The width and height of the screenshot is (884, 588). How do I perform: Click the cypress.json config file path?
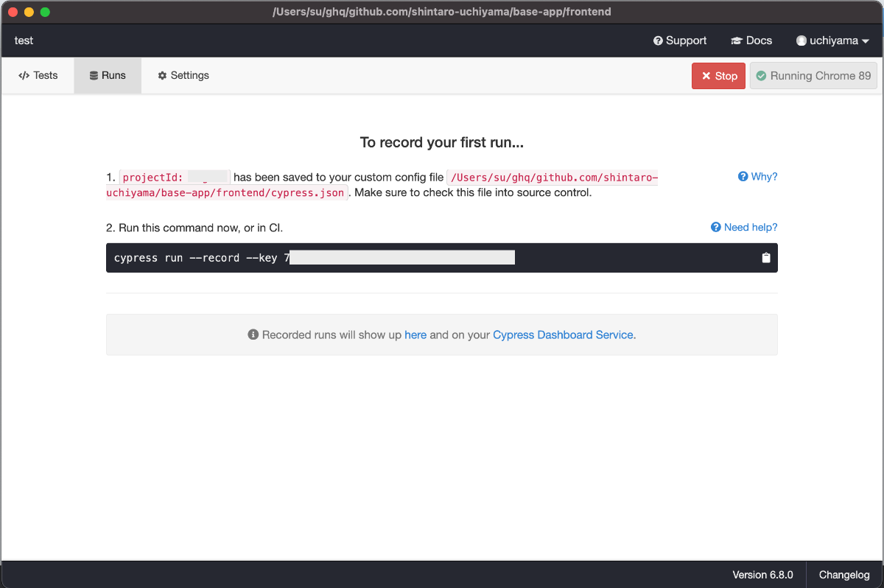click(x=382, y=185)
